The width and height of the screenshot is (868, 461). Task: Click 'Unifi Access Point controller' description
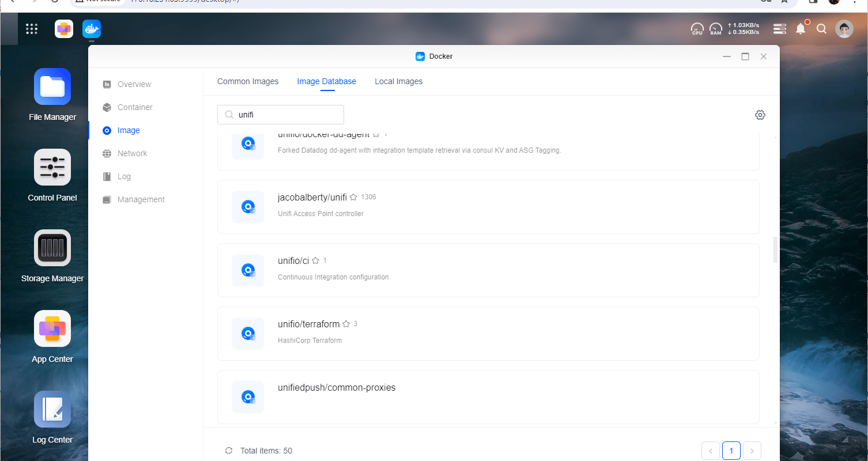point(320,214)
